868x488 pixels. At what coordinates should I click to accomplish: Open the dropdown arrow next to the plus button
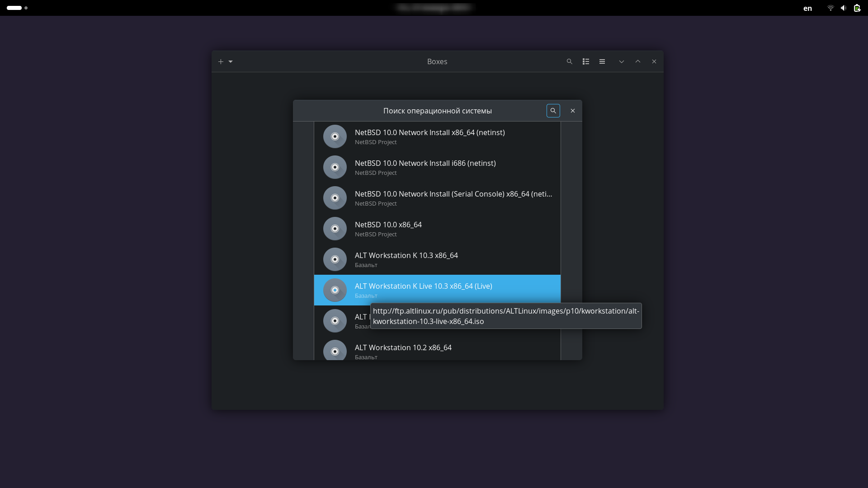point(231,61)
